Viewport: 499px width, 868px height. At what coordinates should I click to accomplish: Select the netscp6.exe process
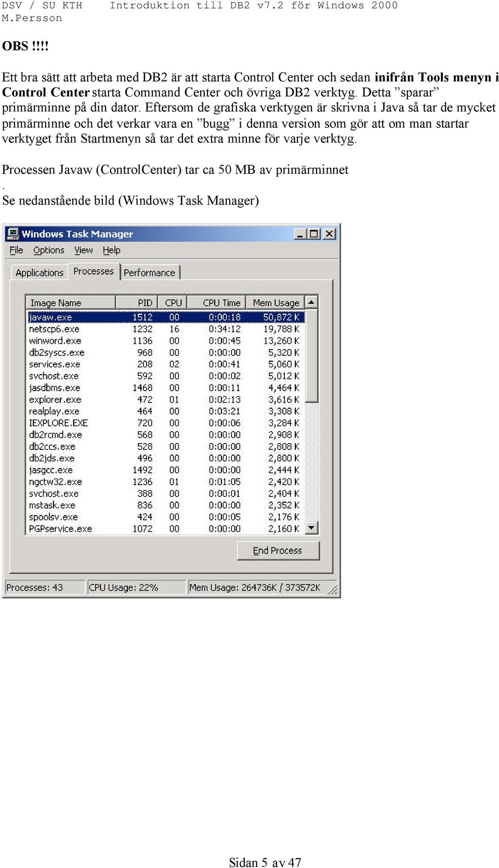coord(165,329)
